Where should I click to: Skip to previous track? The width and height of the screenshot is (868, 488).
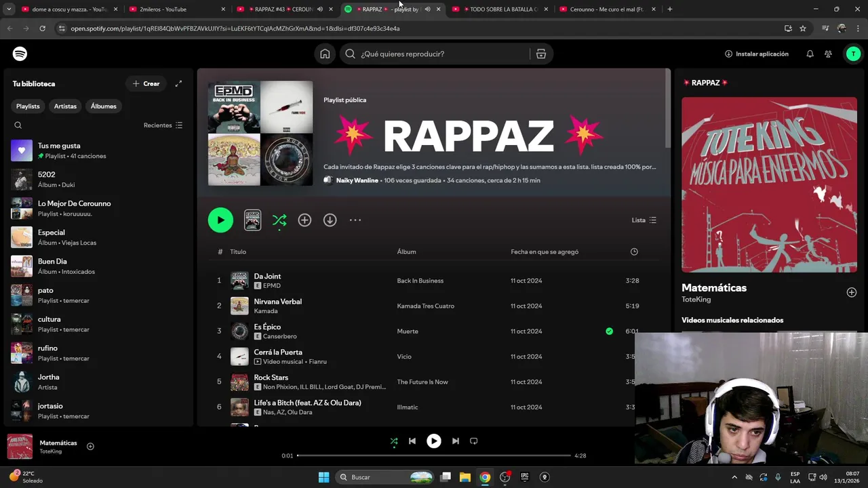[x=412, y=441]
